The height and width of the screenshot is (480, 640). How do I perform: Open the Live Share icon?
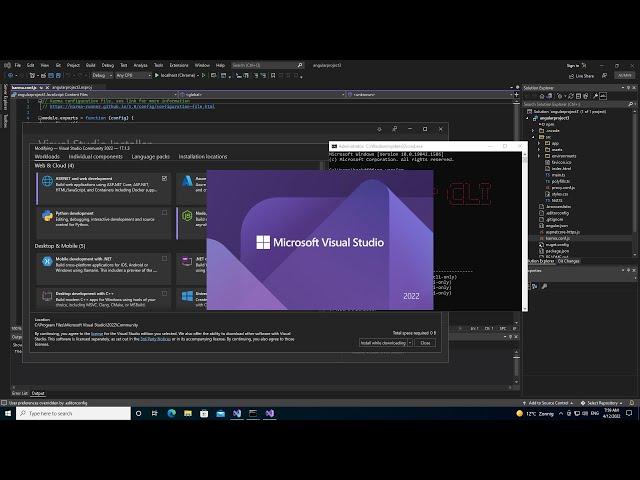point(571,76)
